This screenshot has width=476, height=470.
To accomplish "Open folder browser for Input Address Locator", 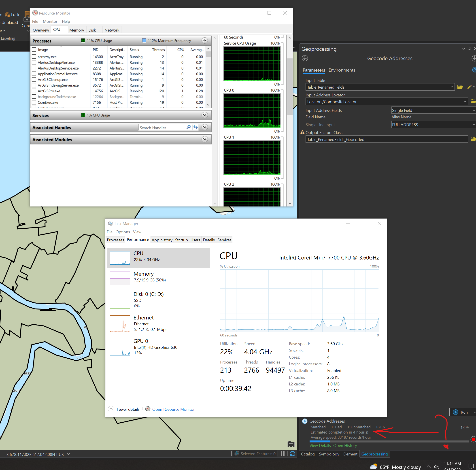I will pyautogui.click(x=473, y=101).
